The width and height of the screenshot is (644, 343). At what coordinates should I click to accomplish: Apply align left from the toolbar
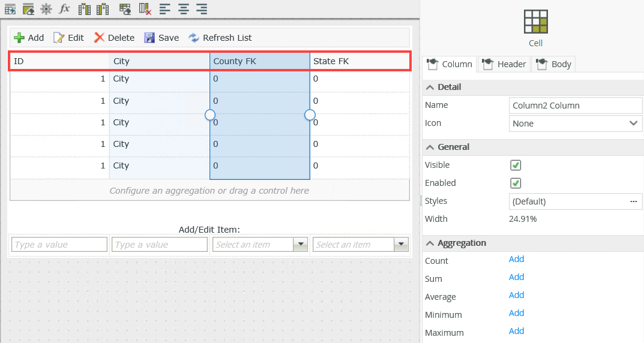click(164, 9)
